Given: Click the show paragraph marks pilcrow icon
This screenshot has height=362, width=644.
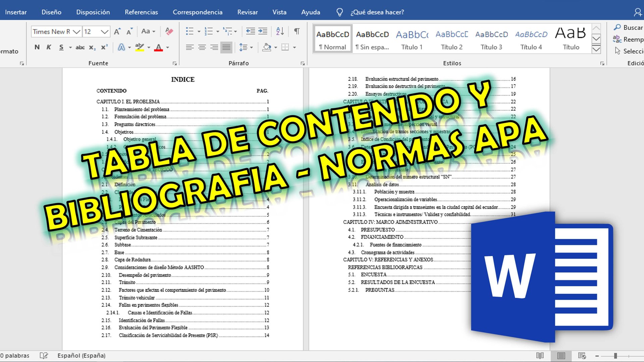Looking at the screenshot, I should [297, 32].
